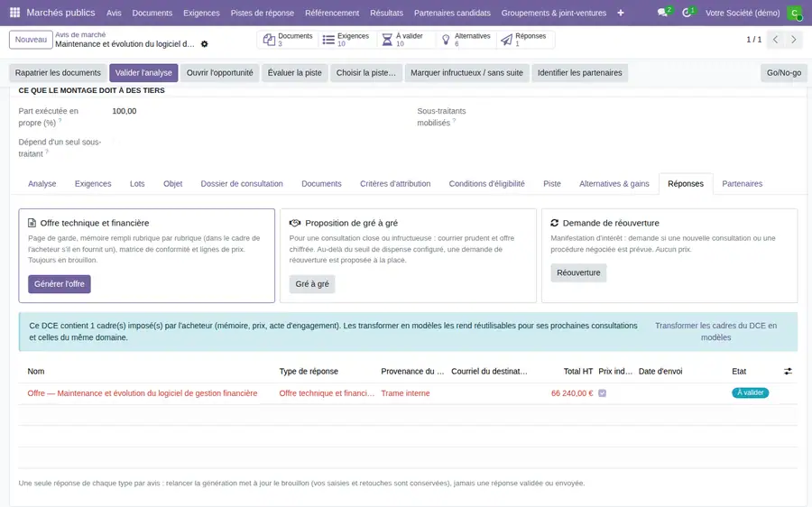Viewport: 812px width, 507px height.
Task: Click the refresh icon of Demande de réouverture
Action: point(554,223)
